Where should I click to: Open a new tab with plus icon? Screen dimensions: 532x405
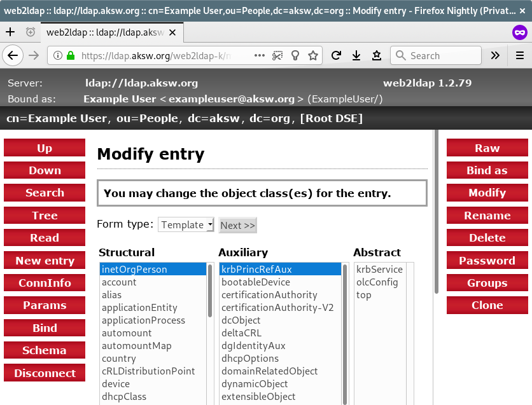(x=10, y=32)
